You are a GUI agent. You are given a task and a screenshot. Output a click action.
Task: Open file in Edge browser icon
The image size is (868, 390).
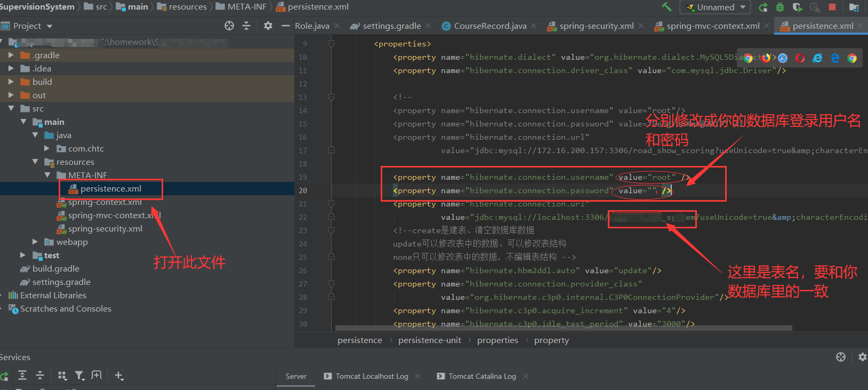[835, 58]
